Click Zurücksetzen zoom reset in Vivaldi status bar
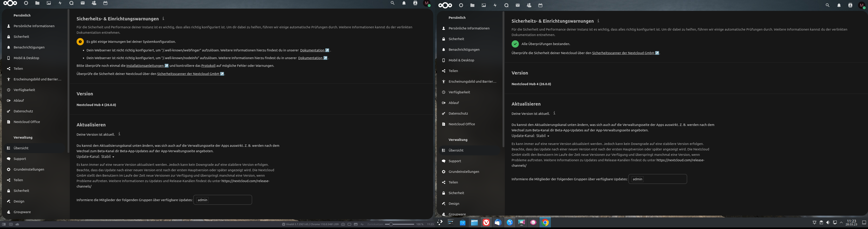The image size is (868, 229). [375, 224]
